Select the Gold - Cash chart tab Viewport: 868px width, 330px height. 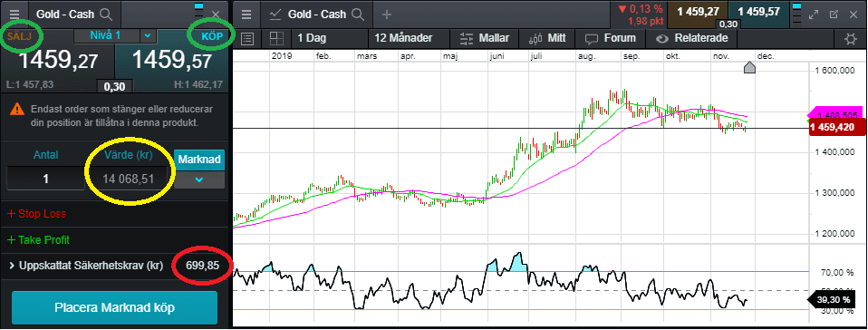(316, 15)
